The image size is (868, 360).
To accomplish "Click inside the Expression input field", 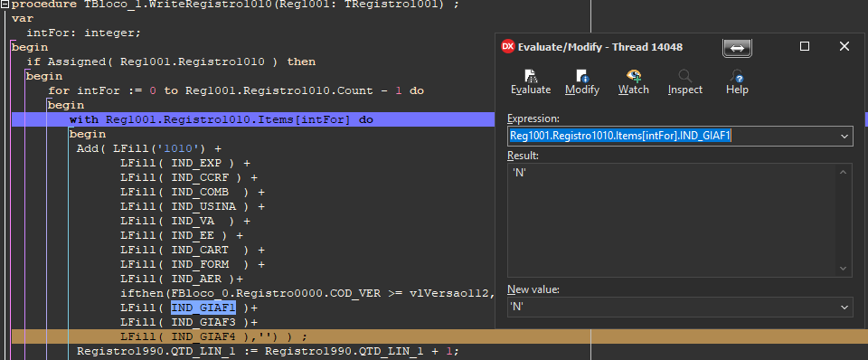I will [672, 137].
